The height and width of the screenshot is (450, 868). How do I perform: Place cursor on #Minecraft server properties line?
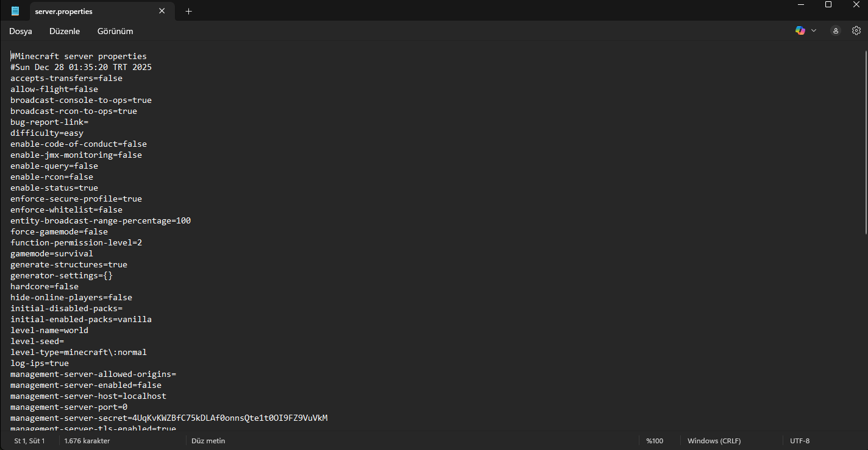point(79,56)
